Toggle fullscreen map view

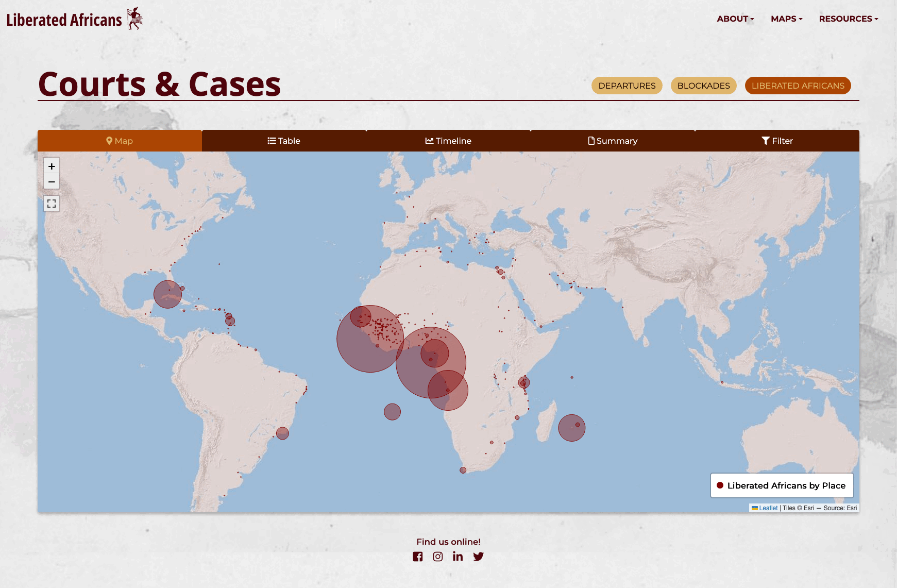pyautogui.click(x=52, y=204)
